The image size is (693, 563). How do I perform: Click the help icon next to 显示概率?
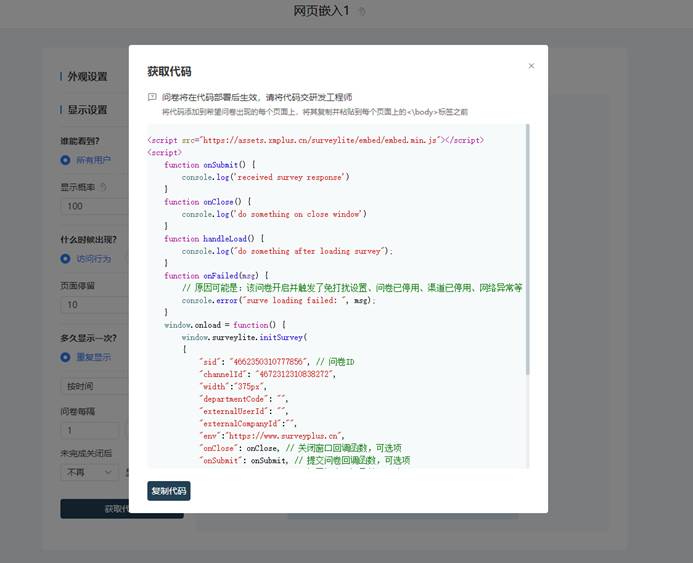click(x=103, y=187)
